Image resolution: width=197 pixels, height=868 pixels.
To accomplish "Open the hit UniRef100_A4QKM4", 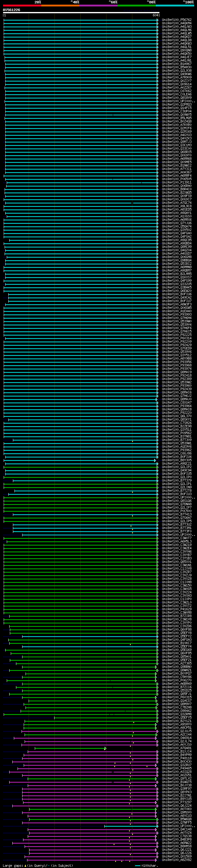I will point(177,23).
